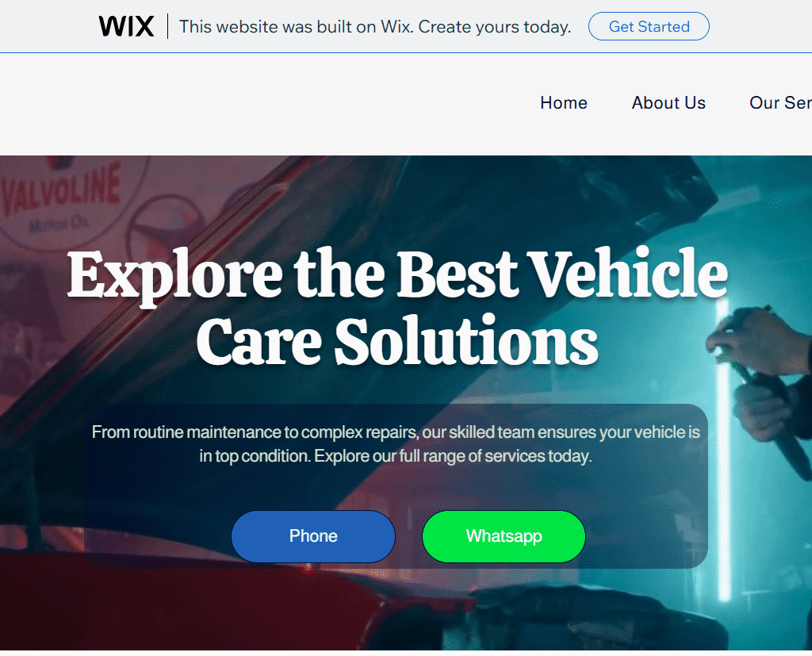Click the red car body at the bottom
Viewport: 812px width, 656px height.
pyautogui.click(x=207, y=612)
